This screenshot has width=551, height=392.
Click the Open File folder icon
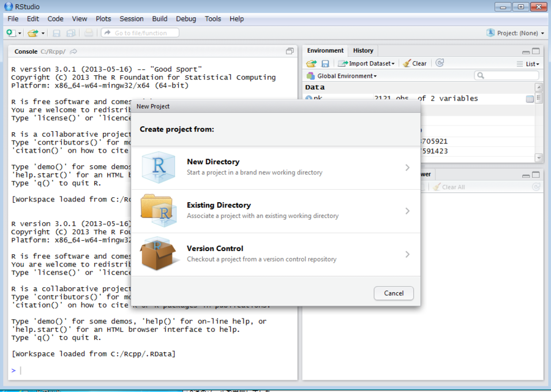tap(33, 33)
